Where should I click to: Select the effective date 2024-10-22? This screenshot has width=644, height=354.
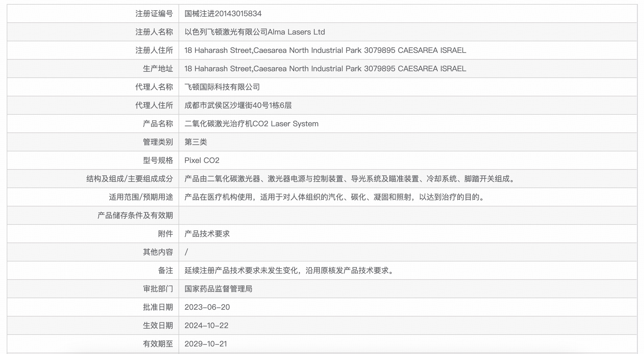tap(206, 325)
